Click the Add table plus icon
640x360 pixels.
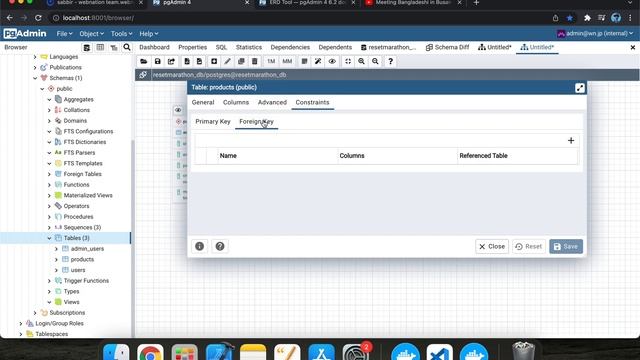(x=214, y=62)
